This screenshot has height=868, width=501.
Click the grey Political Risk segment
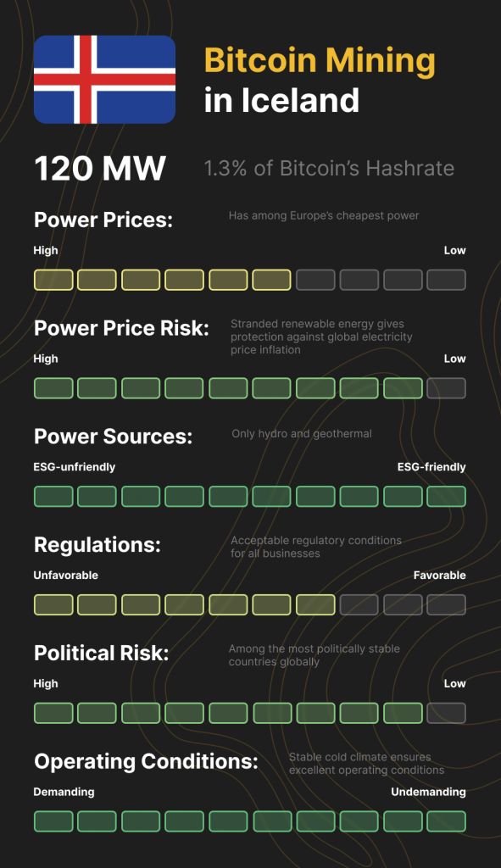click(x=446, y=713)
